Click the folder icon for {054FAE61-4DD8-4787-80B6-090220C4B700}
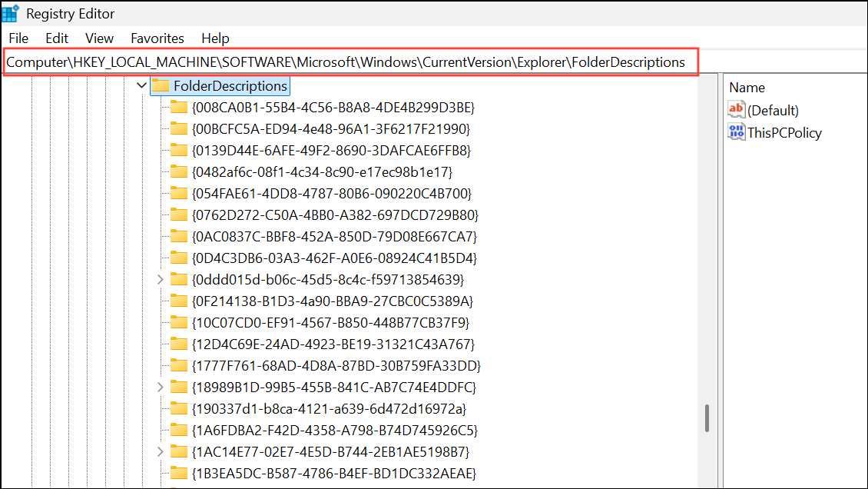This screenshot has height=489, width=868. pos(177,193)
